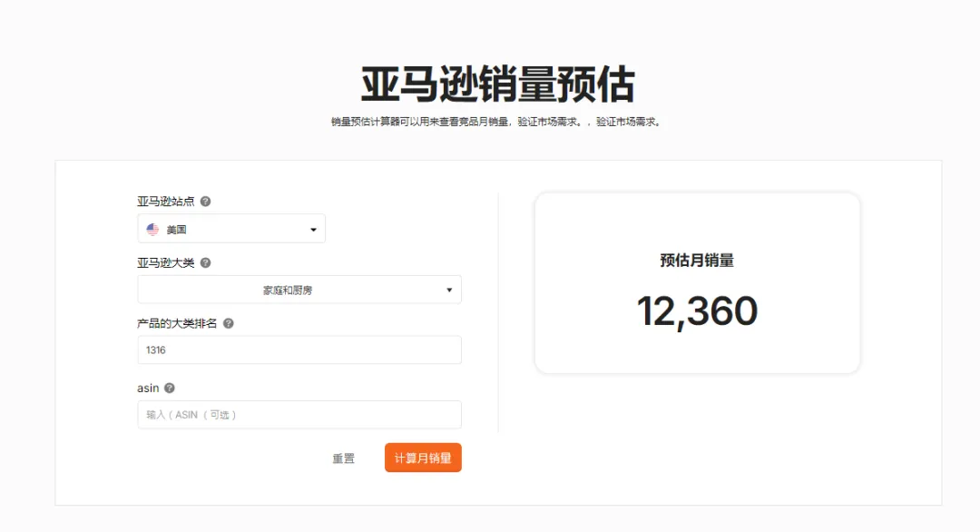
Task: Click the US flag icon in site selector
Action: [152, 230]
